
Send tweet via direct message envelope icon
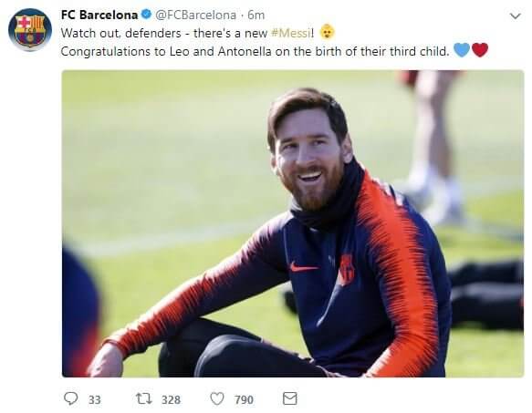point(290,398)
